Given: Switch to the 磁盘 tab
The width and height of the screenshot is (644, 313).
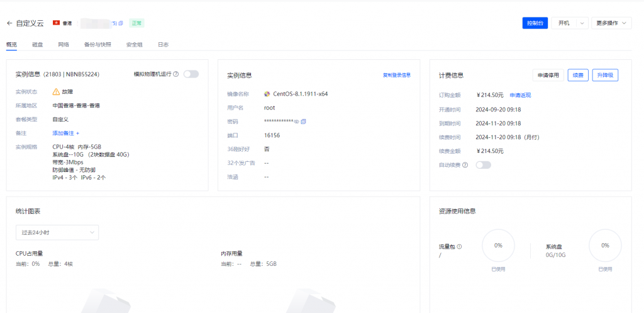Looking at the screenshot, I should (38, 45).
